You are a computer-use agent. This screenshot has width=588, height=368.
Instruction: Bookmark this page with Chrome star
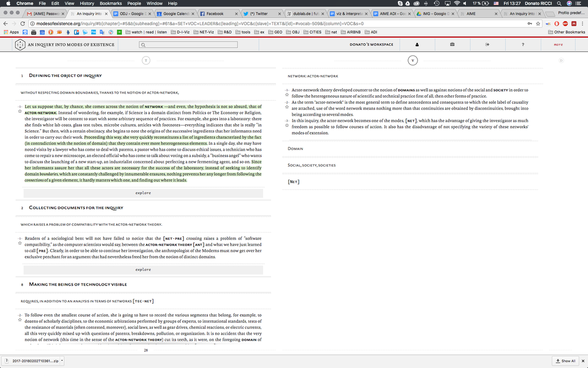[539, 23]
